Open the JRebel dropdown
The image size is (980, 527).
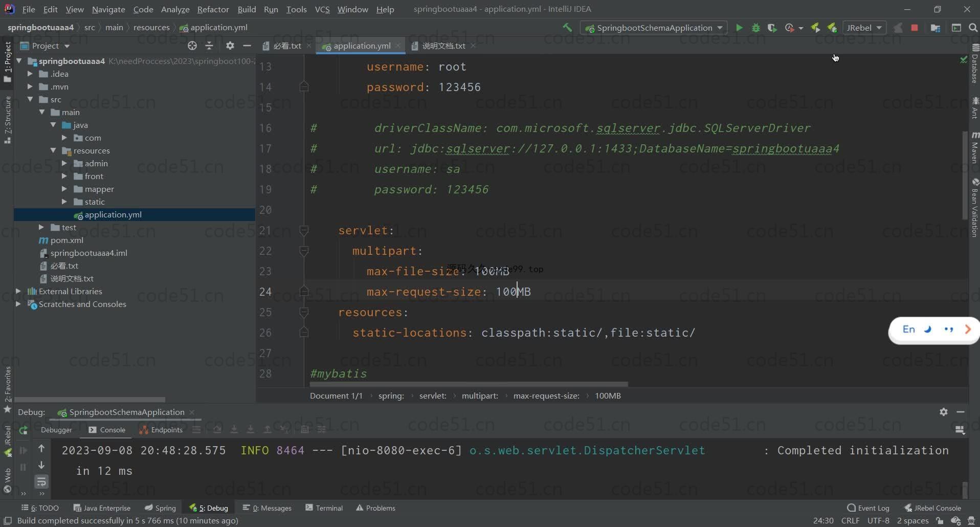tap(864, 28)
